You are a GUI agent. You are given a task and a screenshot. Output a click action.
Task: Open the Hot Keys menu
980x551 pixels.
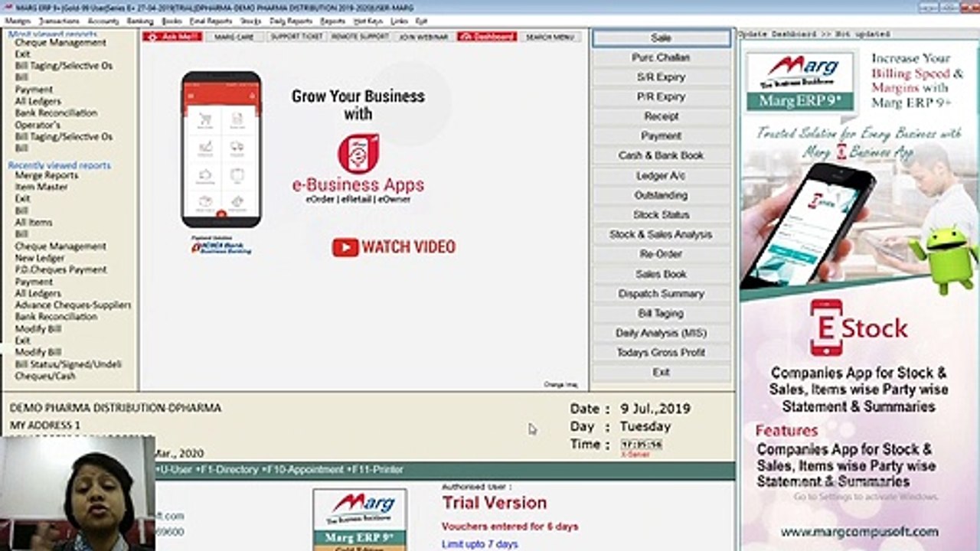(x=368, y=21)
